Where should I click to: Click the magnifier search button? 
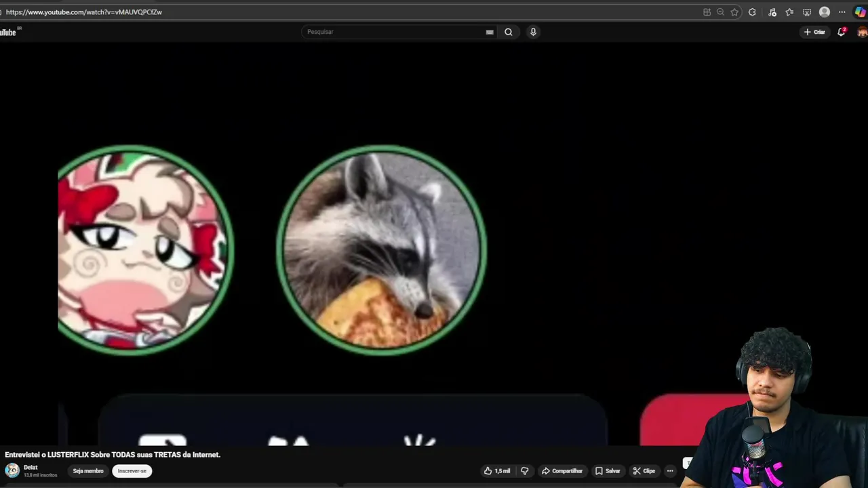[509, 32]
